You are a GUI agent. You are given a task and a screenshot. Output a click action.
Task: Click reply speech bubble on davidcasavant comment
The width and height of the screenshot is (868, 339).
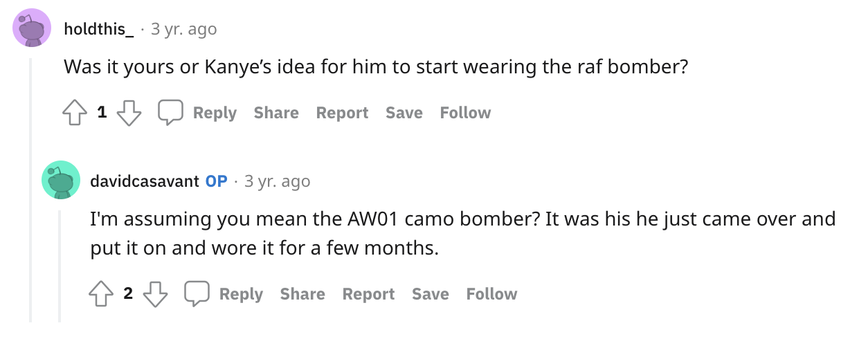click(197, 294)
